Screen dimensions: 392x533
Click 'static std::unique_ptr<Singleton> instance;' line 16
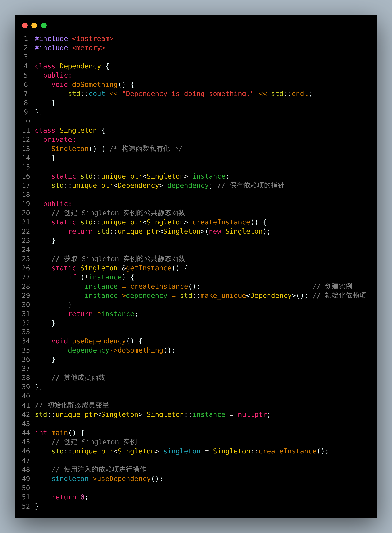[x=140, y=176]
